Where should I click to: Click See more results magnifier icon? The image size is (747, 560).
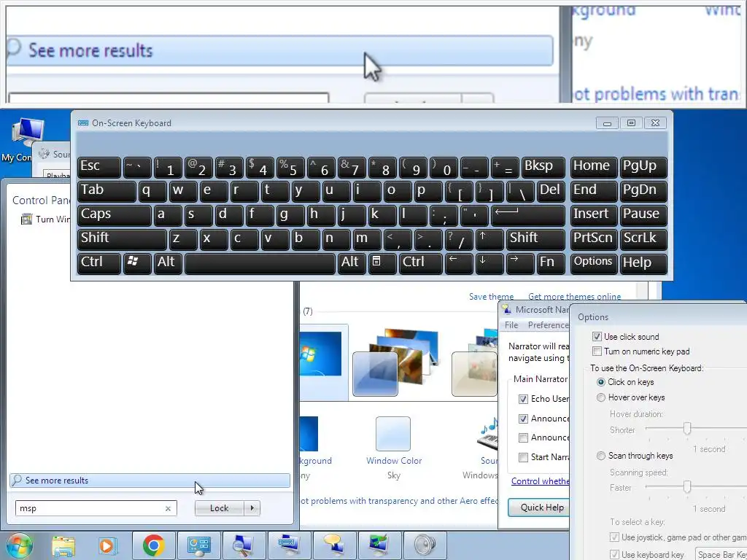pyautogui.click(x=17, y=480)
